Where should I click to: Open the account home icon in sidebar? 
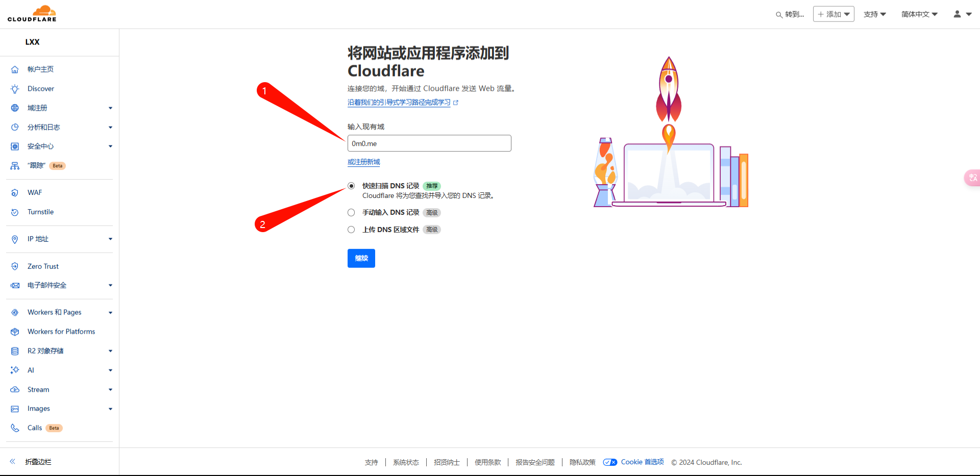pyautogui.click(x=15, y=69)
